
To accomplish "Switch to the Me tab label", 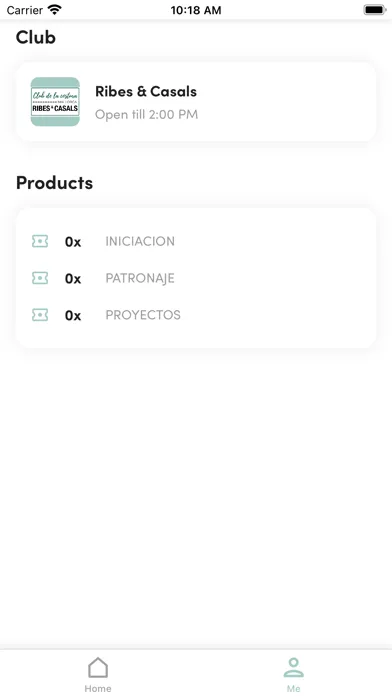I will (x=293, y=688).
